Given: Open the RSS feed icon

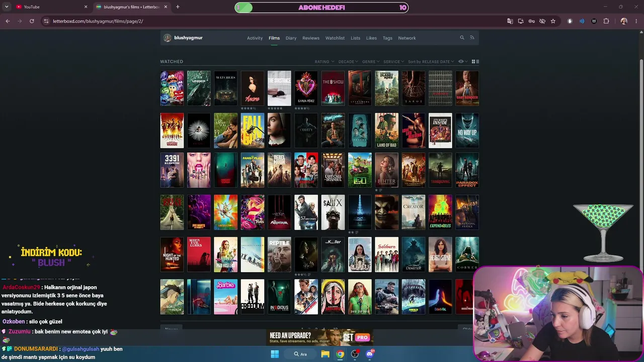Looking at the screenshot, I should 472,38.
